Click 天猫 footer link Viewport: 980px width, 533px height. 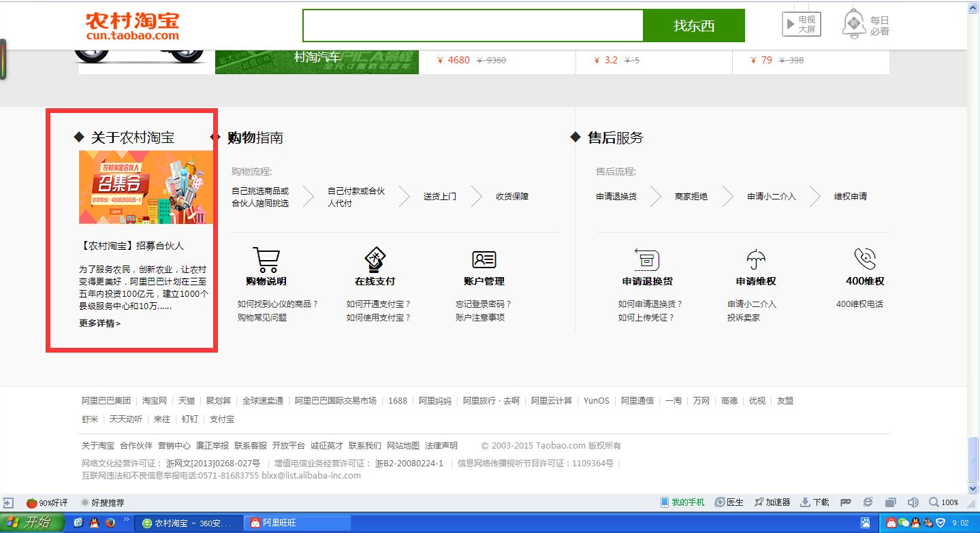click(x=187, y=401)
